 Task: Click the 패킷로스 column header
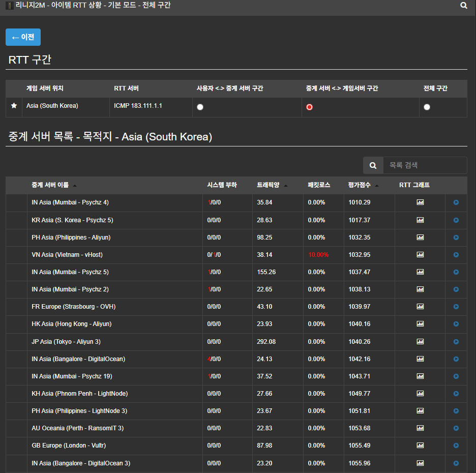[319, 185]
